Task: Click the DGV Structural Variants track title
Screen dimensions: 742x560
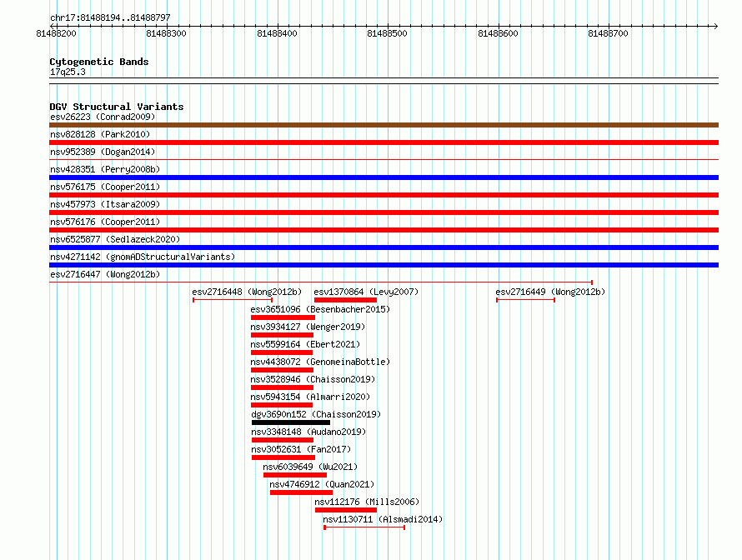Action: click(117, 107)
